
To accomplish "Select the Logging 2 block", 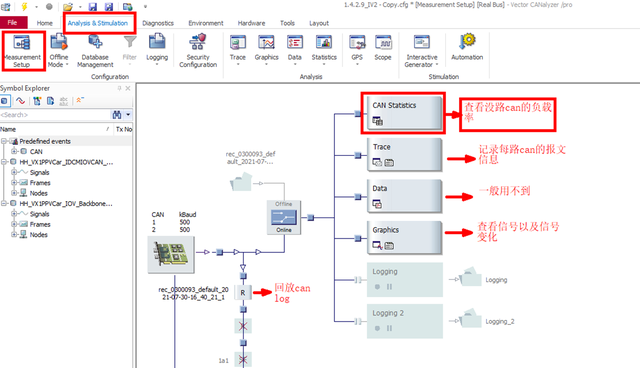I will [x=404, y=321].
